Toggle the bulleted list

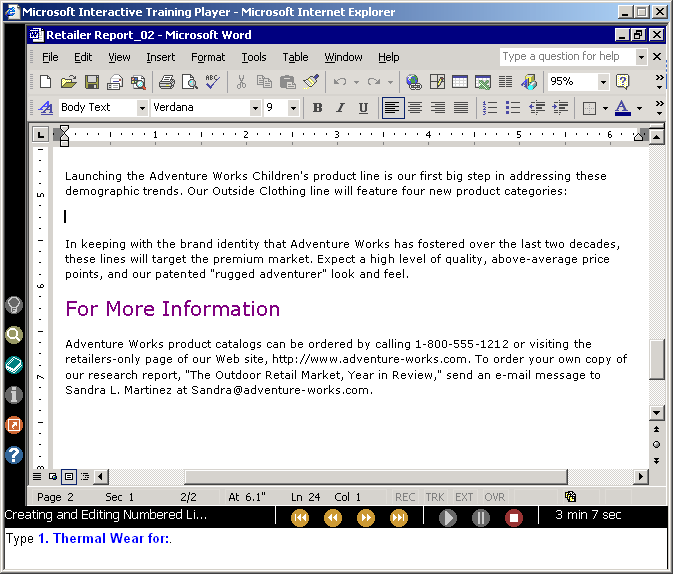(x=513, y=107)
